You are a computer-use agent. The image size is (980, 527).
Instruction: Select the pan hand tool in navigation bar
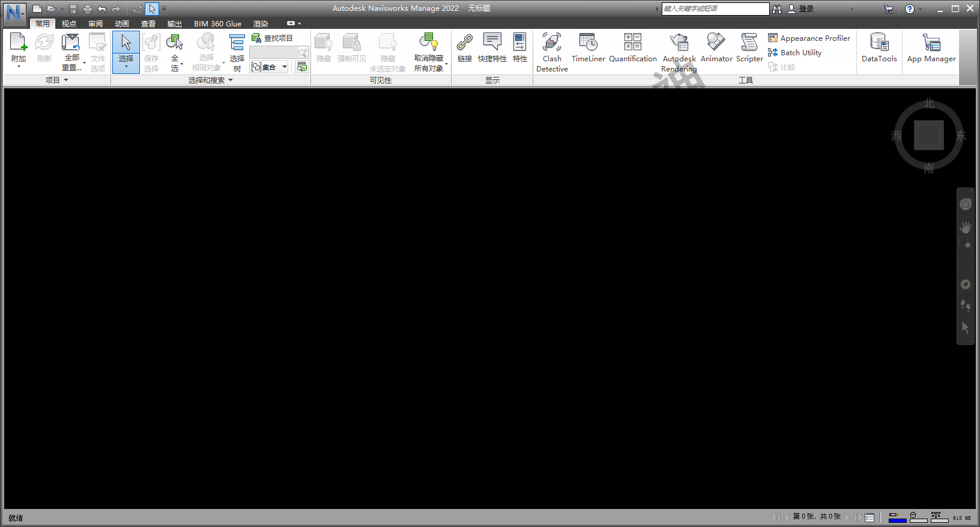pos(966,228)
